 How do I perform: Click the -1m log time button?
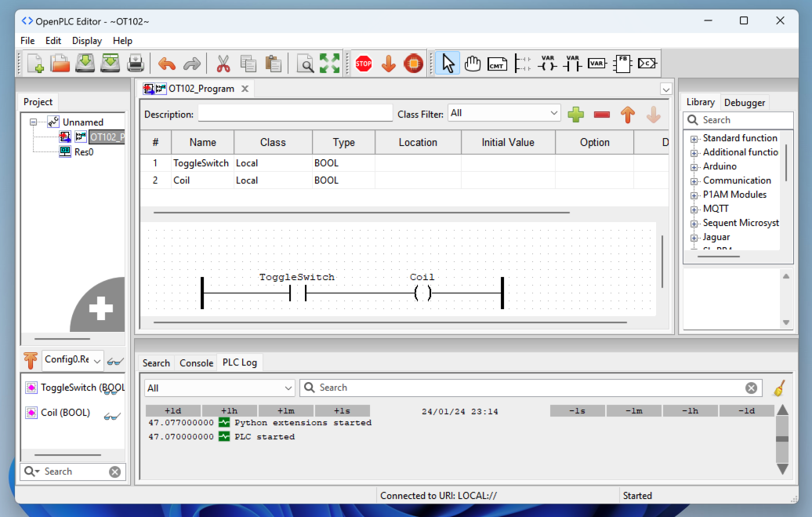click(x=634, y=410)
